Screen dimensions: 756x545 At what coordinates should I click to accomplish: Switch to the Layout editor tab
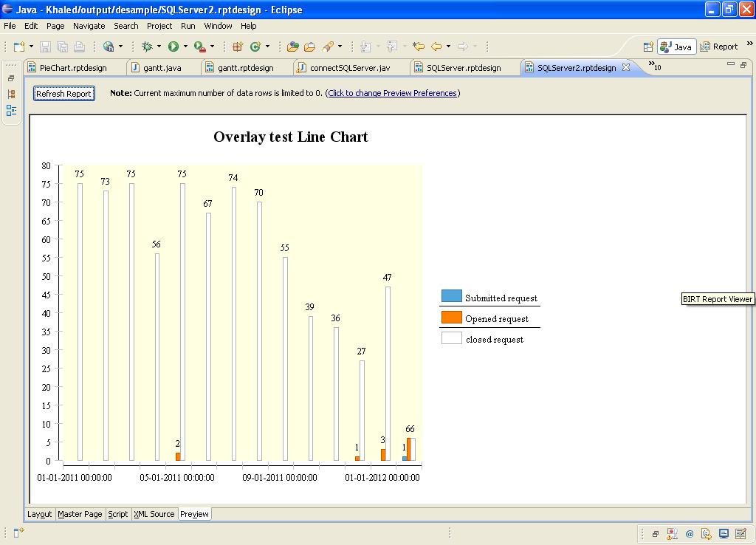(40, 514)
